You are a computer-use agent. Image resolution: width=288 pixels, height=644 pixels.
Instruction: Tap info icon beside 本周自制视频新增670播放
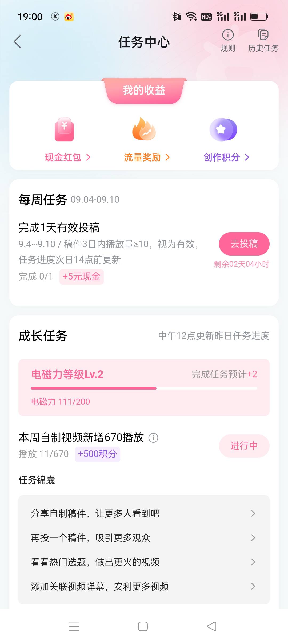point(153,438)
